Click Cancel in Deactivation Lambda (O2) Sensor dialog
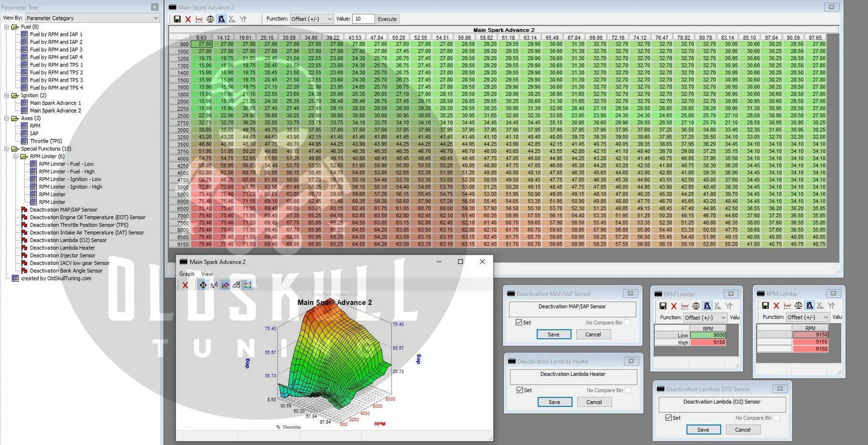The image size is (868, 445). (742, 429)
